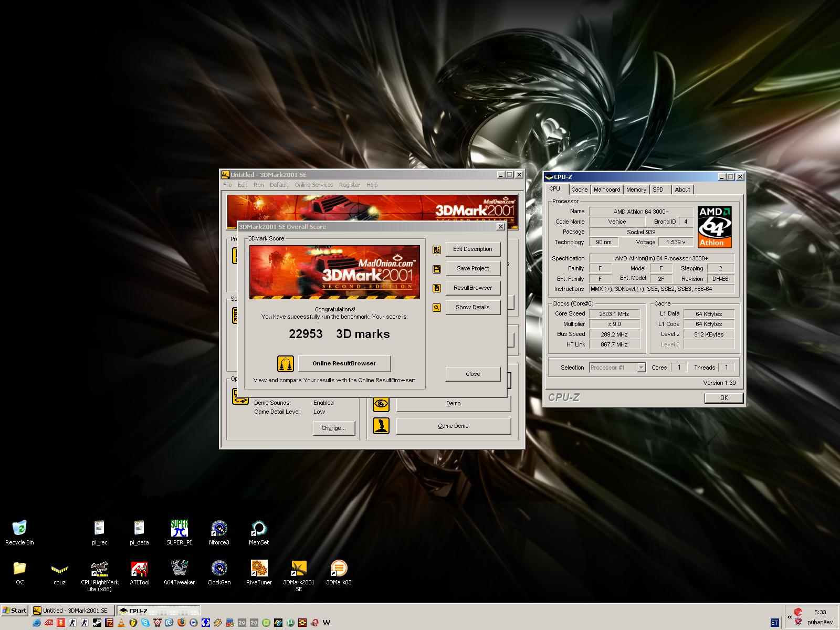
Task: Click the ET language indicator in tray
Action: (x=774, y=623)
